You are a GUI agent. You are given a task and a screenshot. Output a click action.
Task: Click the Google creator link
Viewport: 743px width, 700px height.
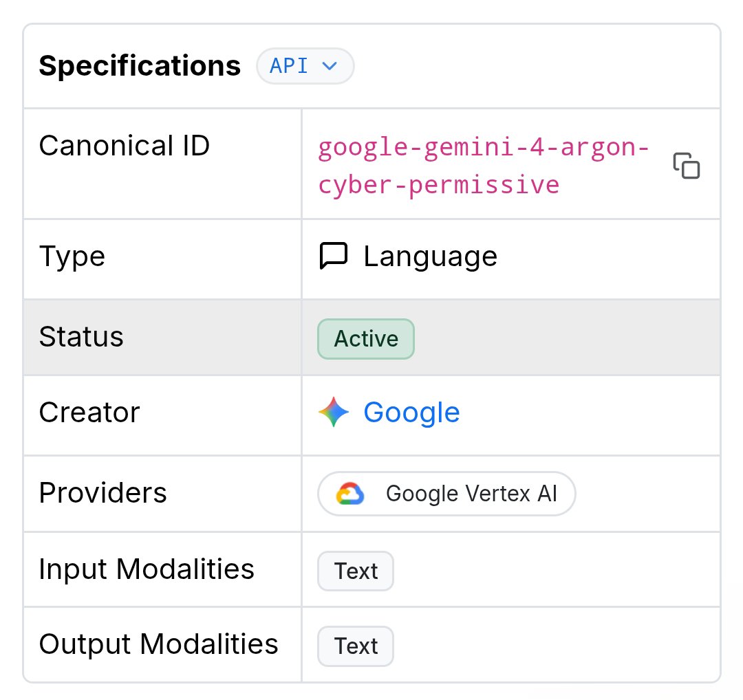point(411,412)
